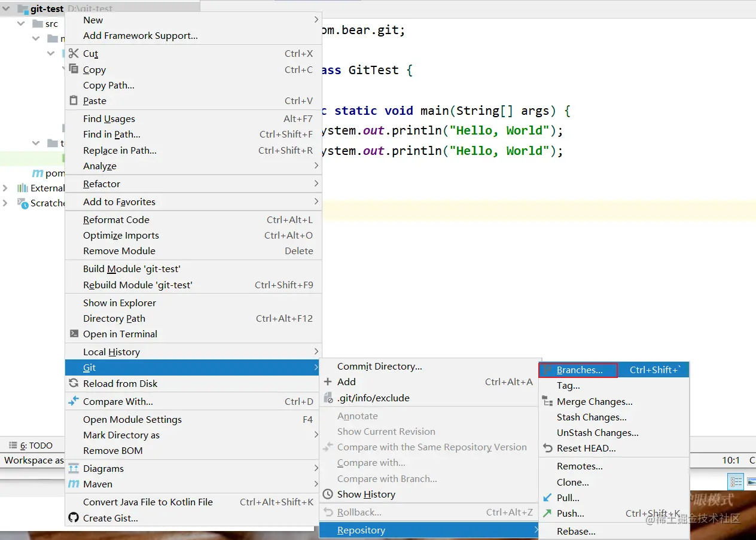Select Open Module Settings
The height and width of the screenshot is (540, 756).
(193, 419)
